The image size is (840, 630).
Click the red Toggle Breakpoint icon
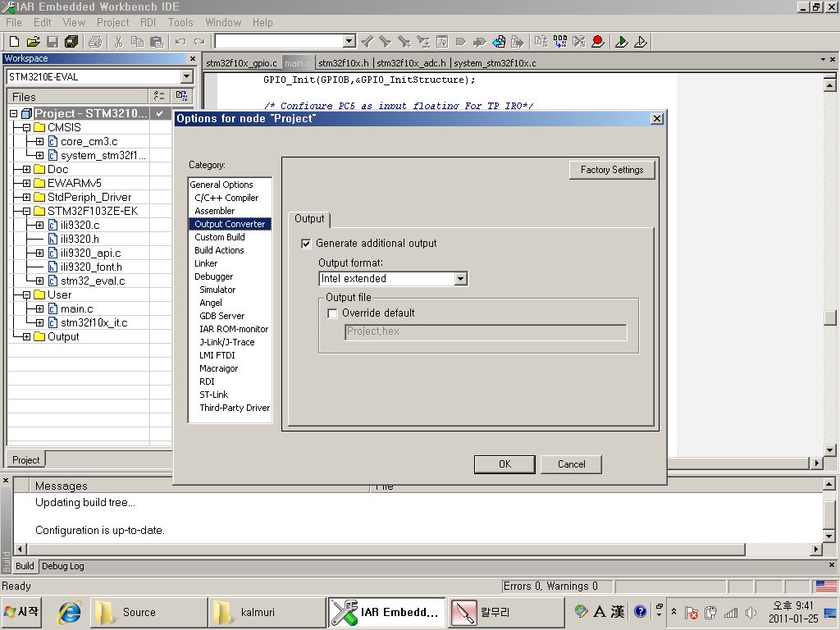point(598,41)
